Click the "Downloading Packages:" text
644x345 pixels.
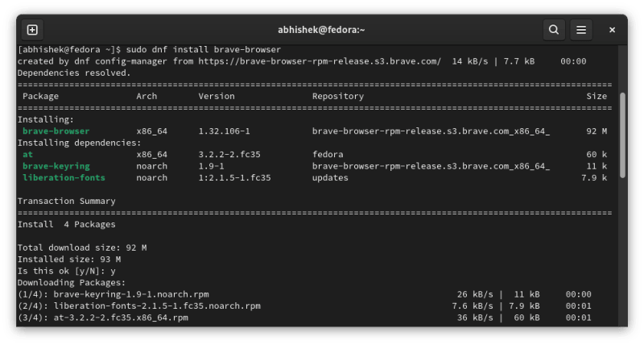71,283
